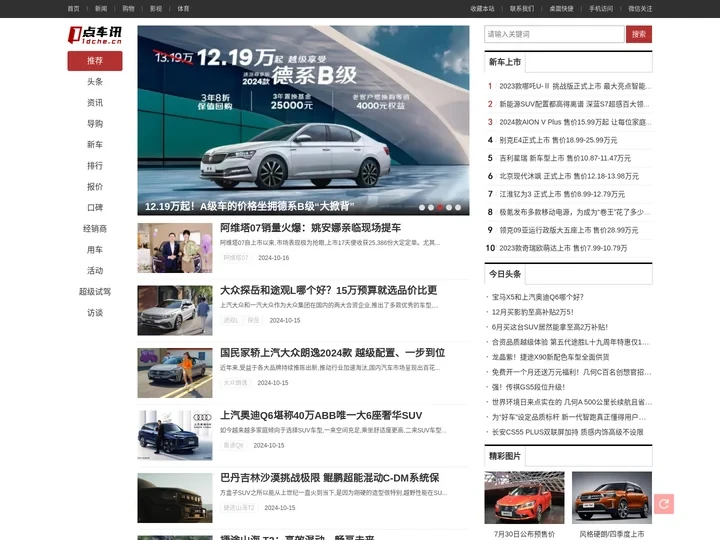Select 推荐 in the left sidebar

coord(95,61)
